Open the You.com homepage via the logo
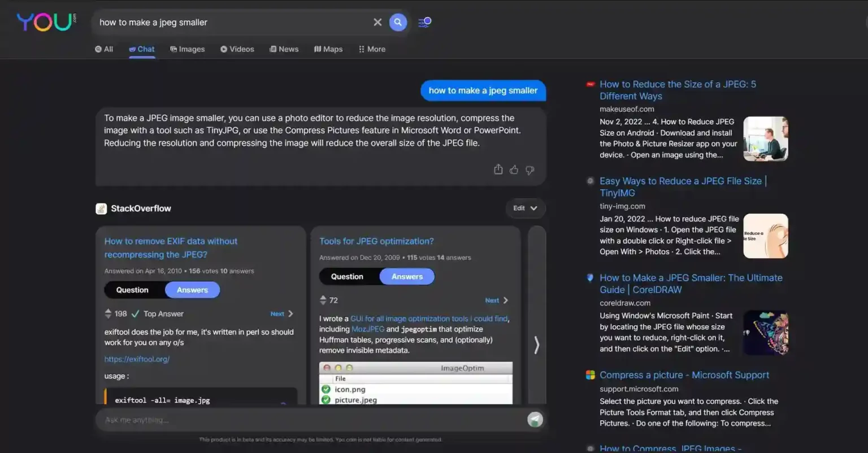Image resolution: width=868 pixels, height=453 pixels. point(45,22)
